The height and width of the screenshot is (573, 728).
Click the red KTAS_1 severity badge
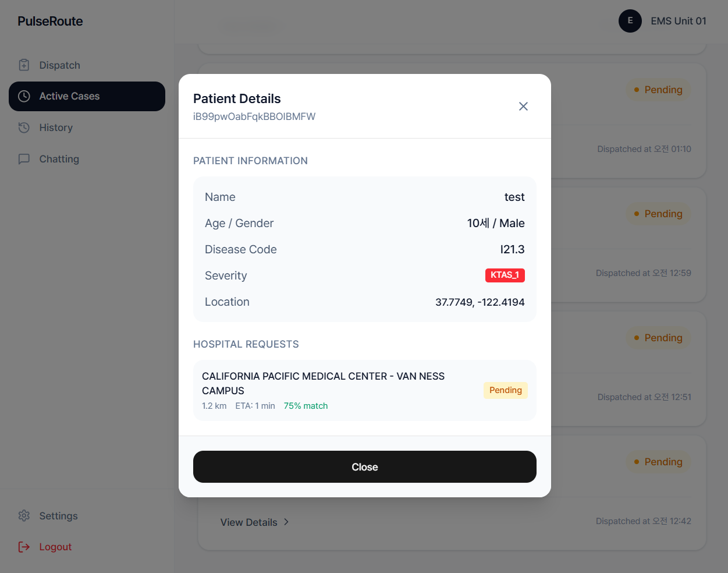[505, 275]
